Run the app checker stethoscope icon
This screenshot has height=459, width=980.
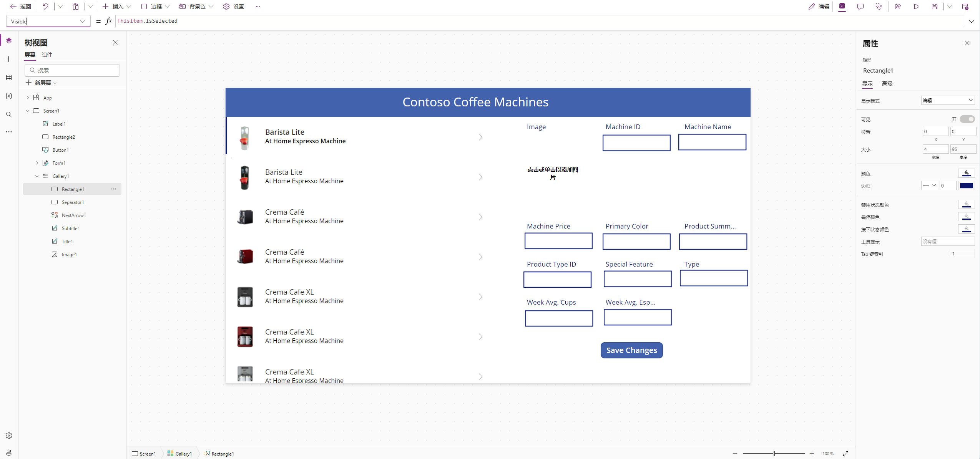pos(879,7)
